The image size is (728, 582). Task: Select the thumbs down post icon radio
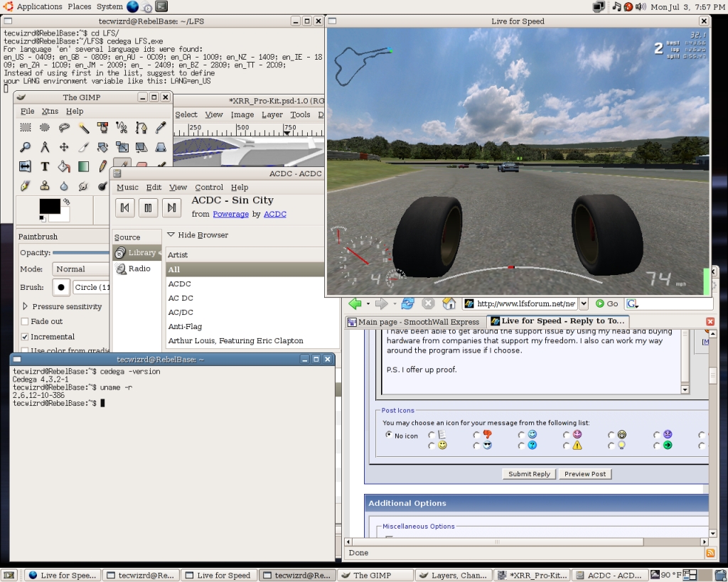(476, 435)
